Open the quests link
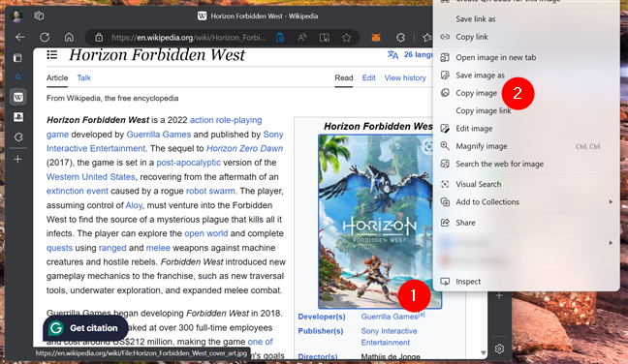The image size is (628, 364). pyautogui.click(x=59, y=248)
